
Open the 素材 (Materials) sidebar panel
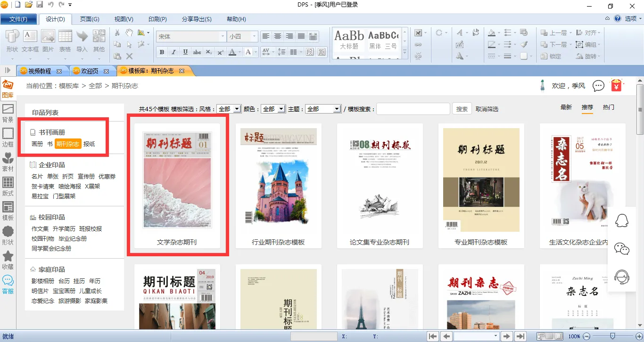[x=8, y=162]
